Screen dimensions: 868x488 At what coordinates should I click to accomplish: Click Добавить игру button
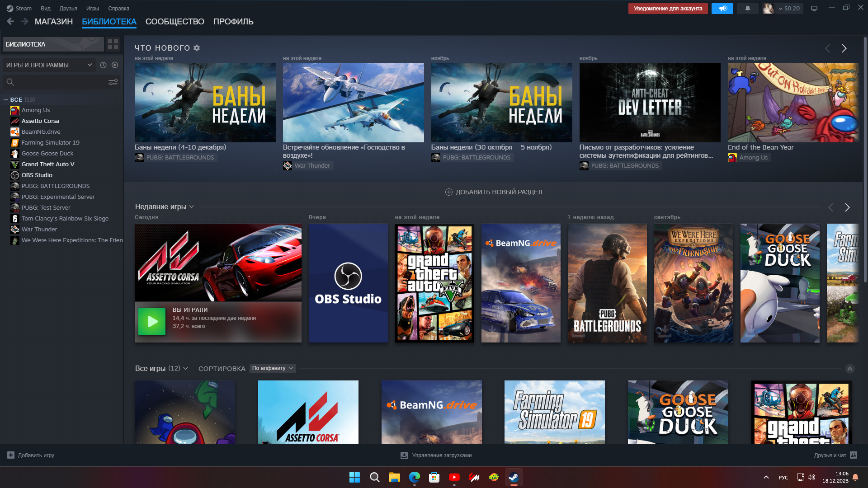pyautogui.click(x=31, y=455)
